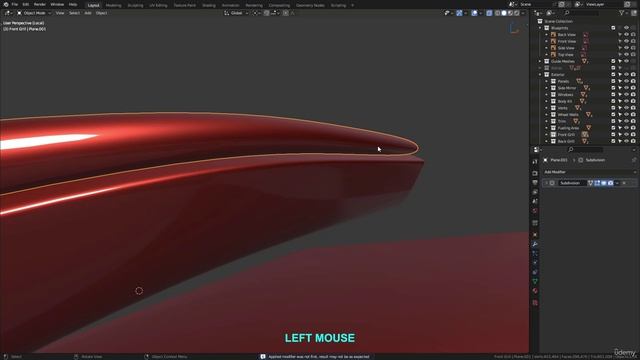This screenshot has height=360, width=640.
Task: Remove the Subdivision modifier with X
Action: coord(624,183)
